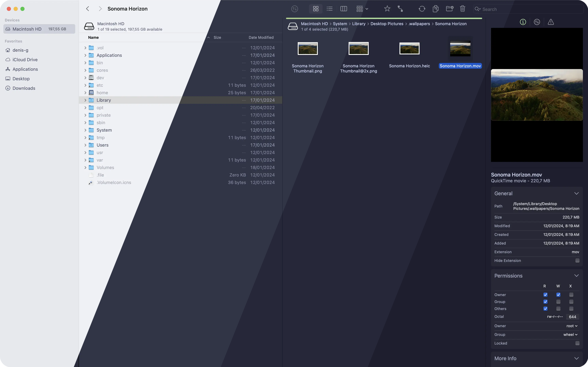588x367 pixels.
Task: Click the refresh sync arrows icon
Action: [422, 9]
